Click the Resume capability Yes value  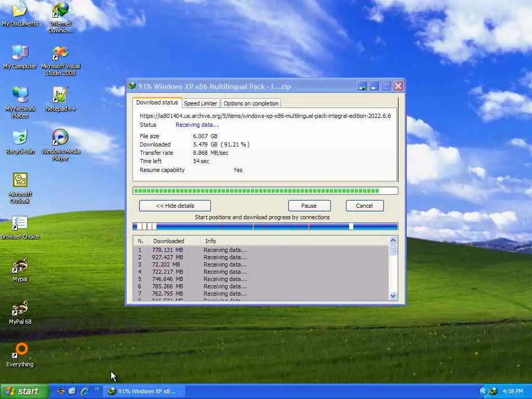[x=238, y=170]
